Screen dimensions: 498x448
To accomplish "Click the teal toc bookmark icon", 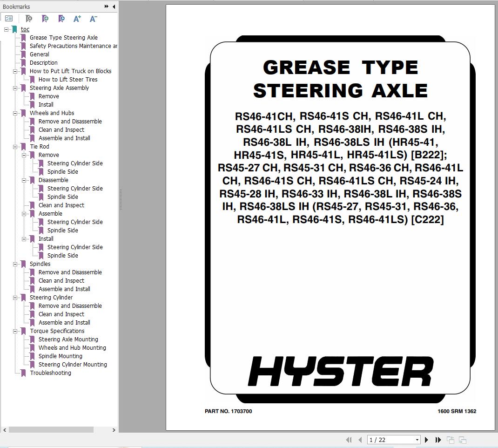I will (14, 29).
